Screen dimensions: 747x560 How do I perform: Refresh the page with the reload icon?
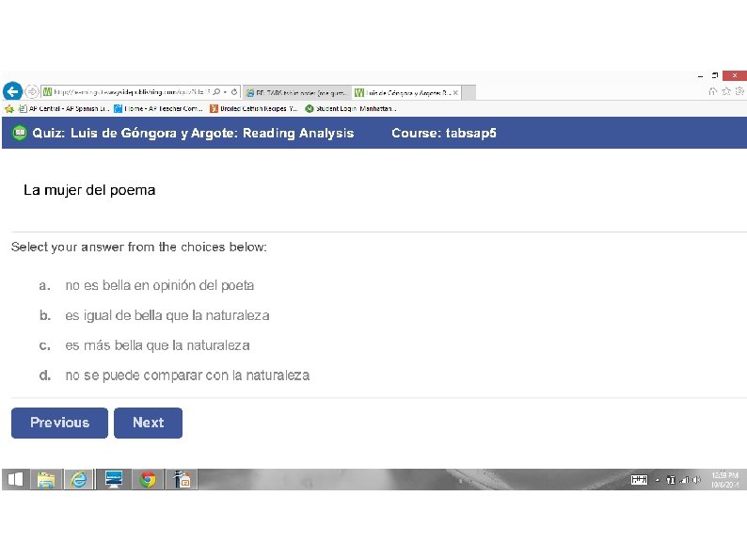(234, 92)
